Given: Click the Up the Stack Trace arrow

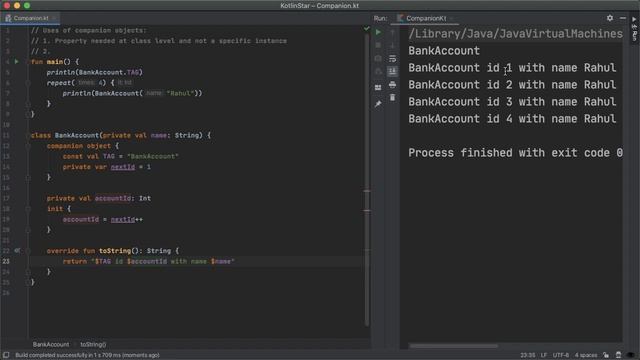Looking at the screenshot, I should tap(392, 33).
